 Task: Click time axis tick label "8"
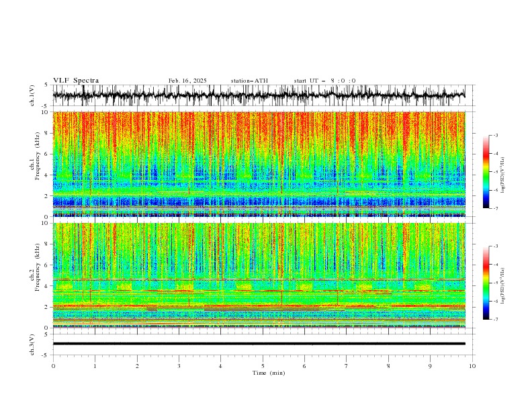click(388, 366)
